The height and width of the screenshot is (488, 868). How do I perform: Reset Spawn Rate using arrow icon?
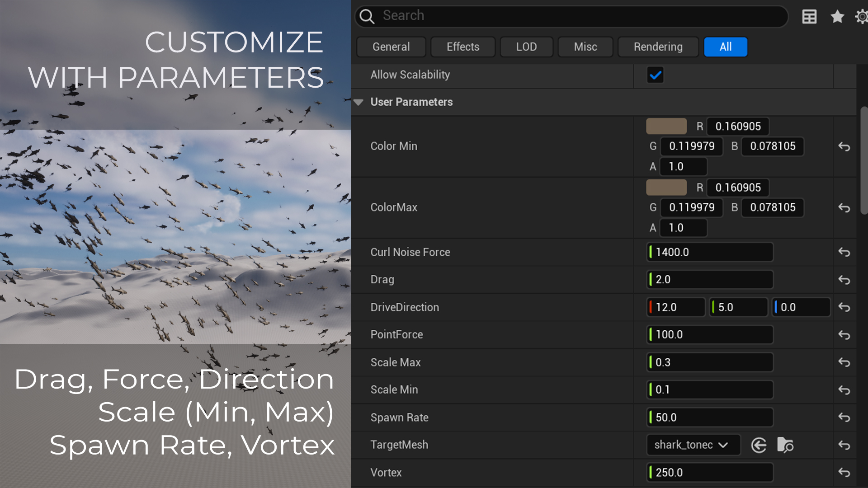tap(844, 418)
